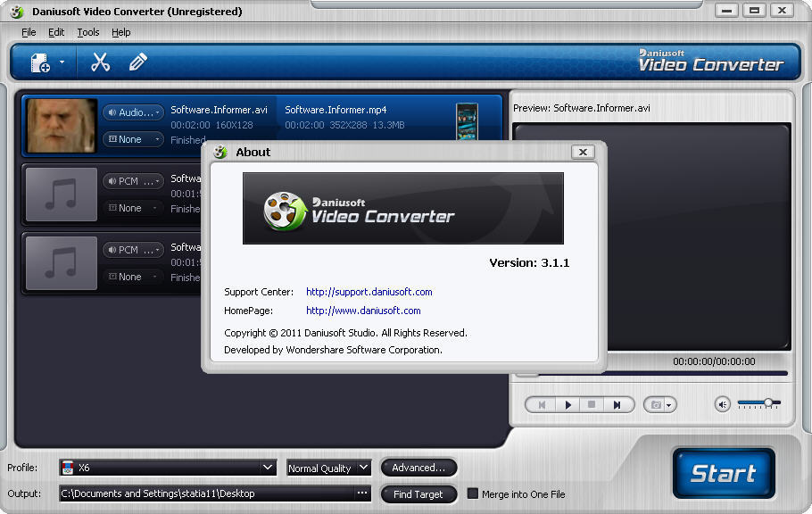Image resolution: width=812 pixels, height=514 pixels.
Task: Click the Preview: Software.Informer.avi label
Action: [x=582, y=108]
